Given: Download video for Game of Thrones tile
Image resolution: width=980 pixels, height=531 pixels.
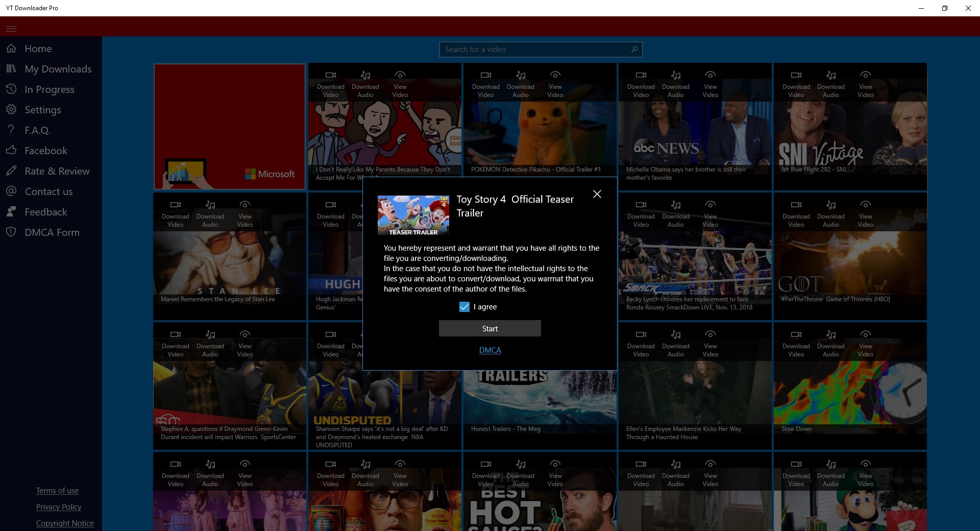Looking at the screenshot, I should [x=796, y=214].
